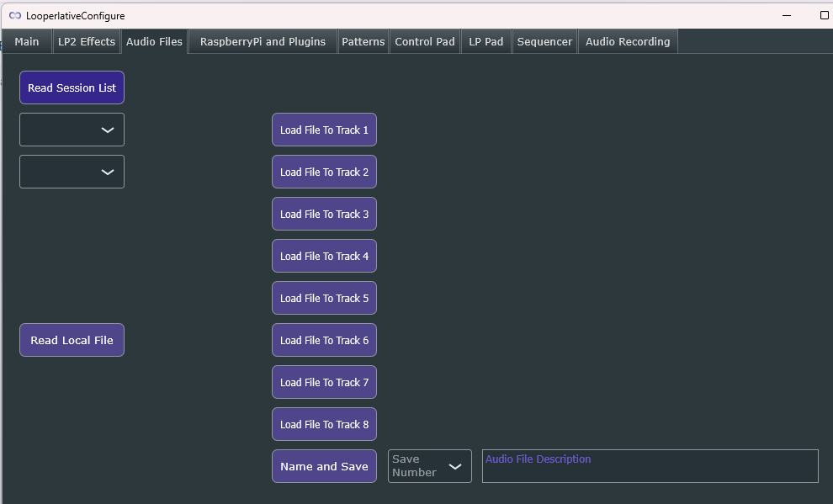Click the Read Session List button
The width and height of the screenshot is (833, 504).
pos(72,88)
